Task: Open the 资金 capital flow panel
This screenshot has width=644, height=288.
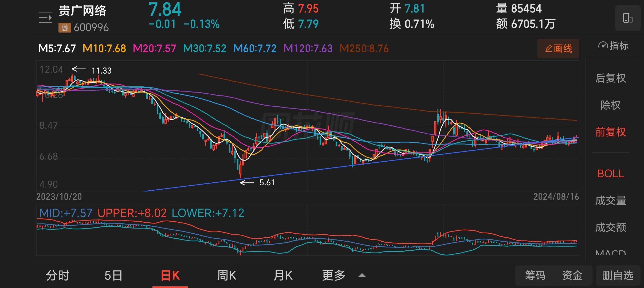Action: tap(572, 275)
